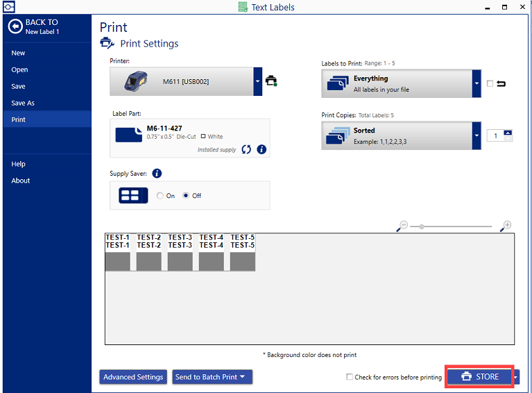Open the Supply Saver info icon
This screenshot has width=532, height=393.
pos(157,174)
